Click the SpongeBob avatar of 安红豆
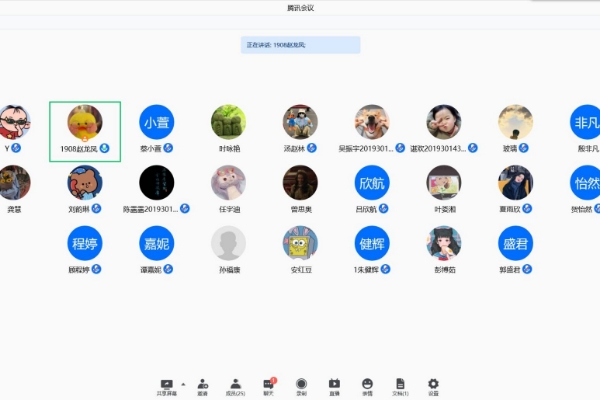 (x=300, y=243)
